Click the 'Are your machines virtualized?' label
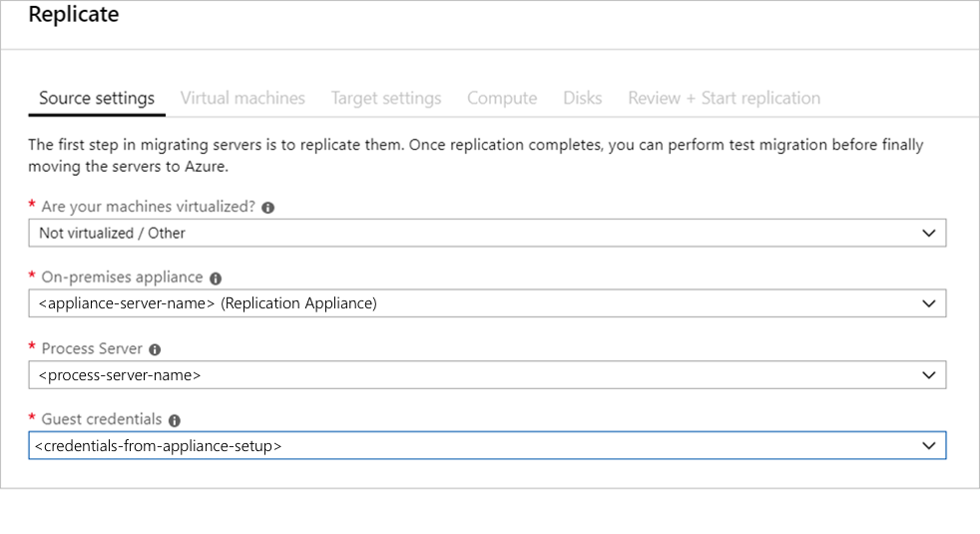Screen dimensions: 980x534 point(148,207)
